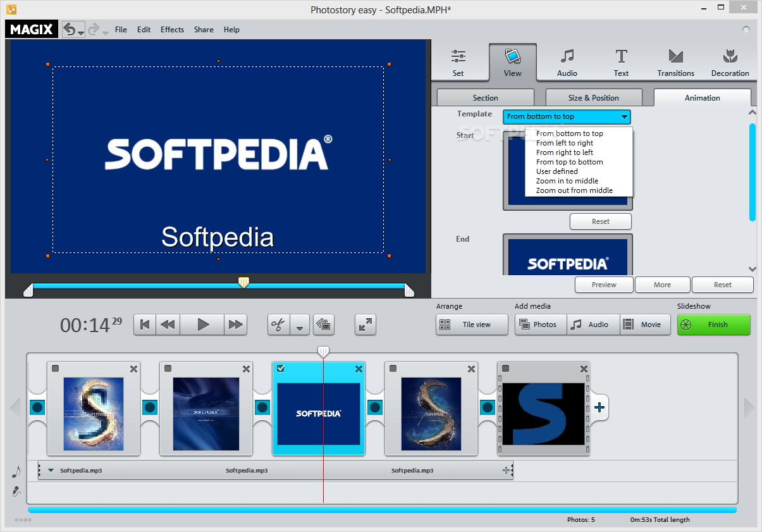Image resolution: width=762 pixels, height=532 pixels.
Task: Click the animation panel scrollbar down arrow
Action: coord(753,269)
